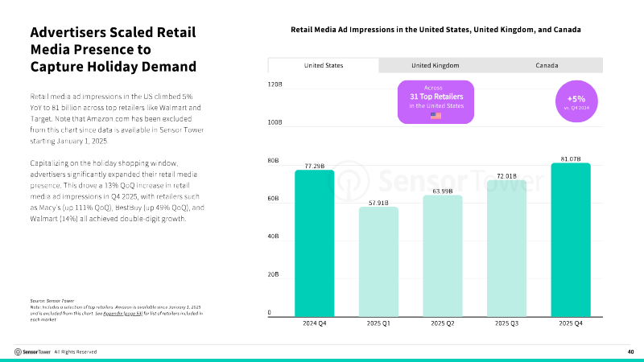Click the slide heading Advertisers Scaled Retail Media
The width and height of the screenshot is (644, 362).
coord(114,49)
